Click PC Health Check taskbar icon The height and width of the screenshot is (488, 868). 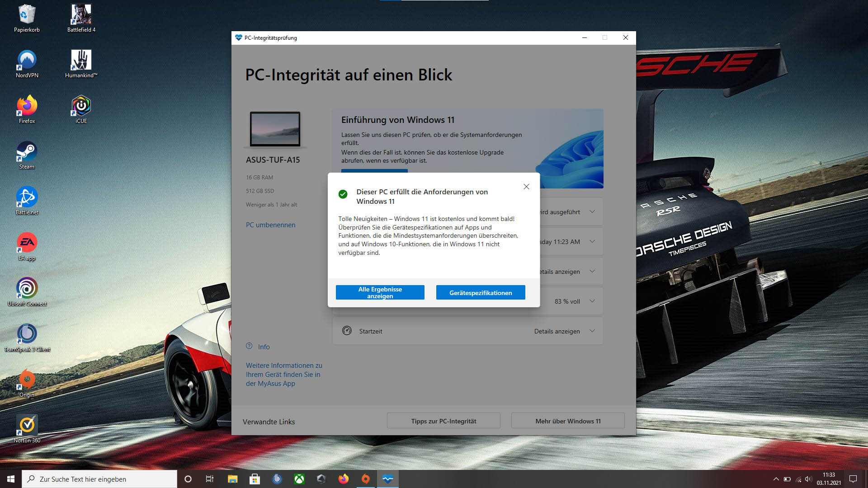388,479
